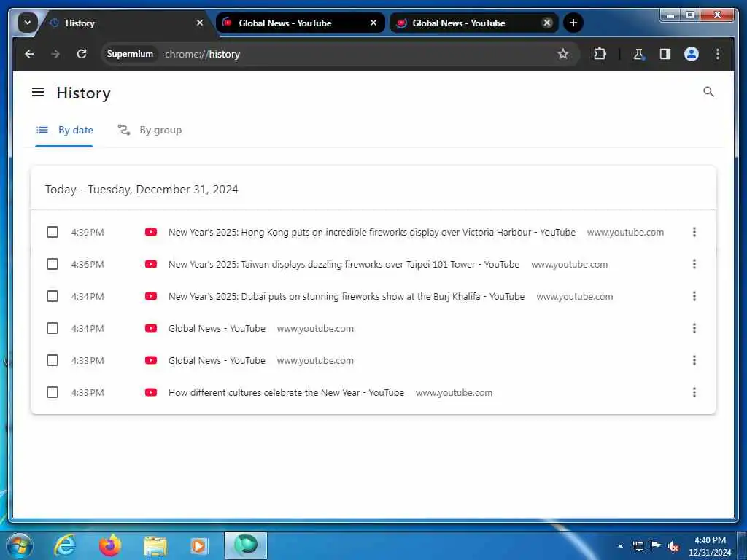
Task: Open the Action Center flag icon
Action: pyautogui.click(x=656, y=546)
